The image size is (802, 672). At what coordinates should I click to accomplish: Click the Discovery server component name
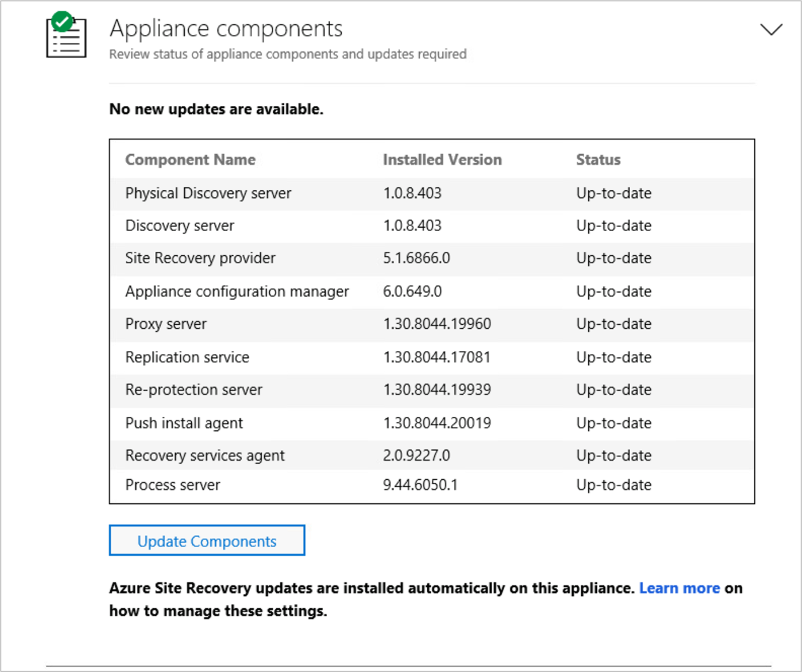pos(180,226)
